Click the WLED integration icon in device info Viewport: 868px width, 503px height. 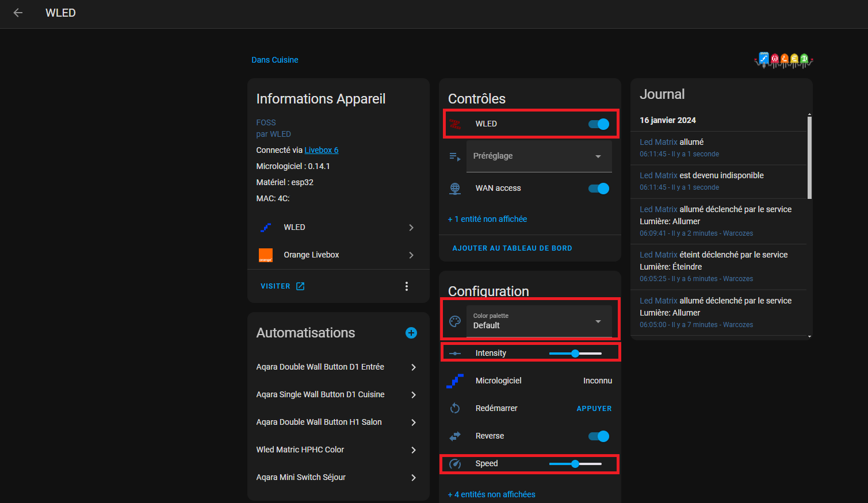[266, 227]
